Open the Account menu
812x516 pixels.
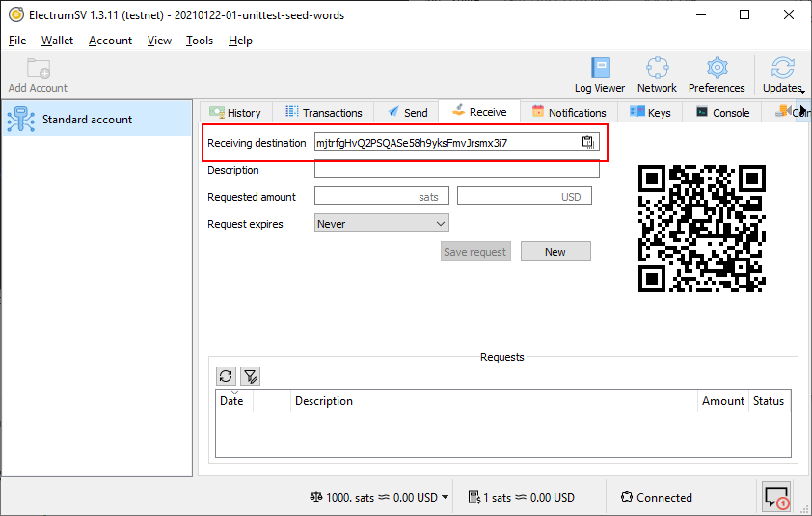pyautogui.click(x=110, y=41)
